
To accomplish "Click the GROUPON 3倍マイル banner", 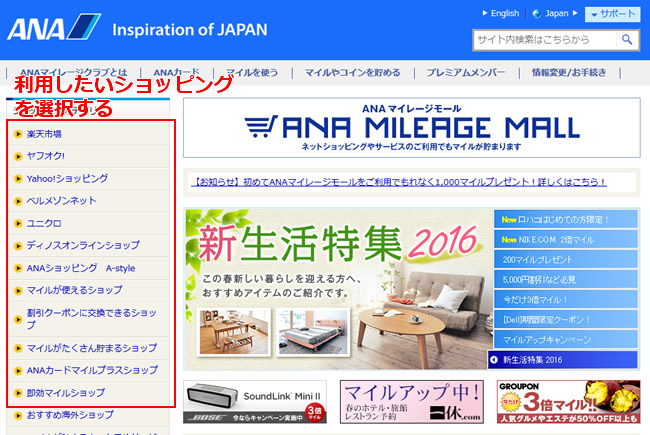I will 567,403.
